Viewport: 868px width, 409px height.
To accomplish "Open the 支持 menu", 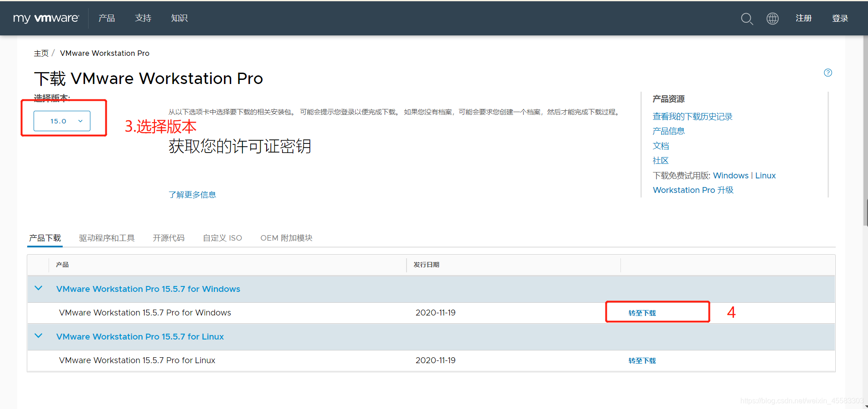I will (x=143, y=18).
